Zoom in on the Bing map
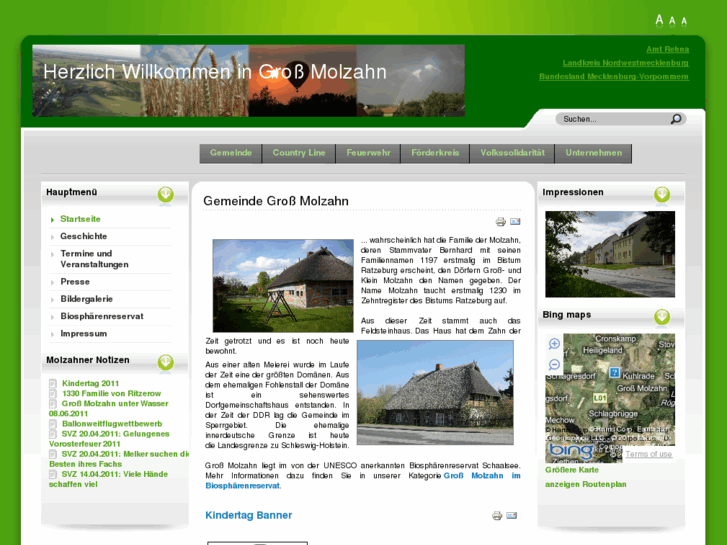 [x=554, y=344]
